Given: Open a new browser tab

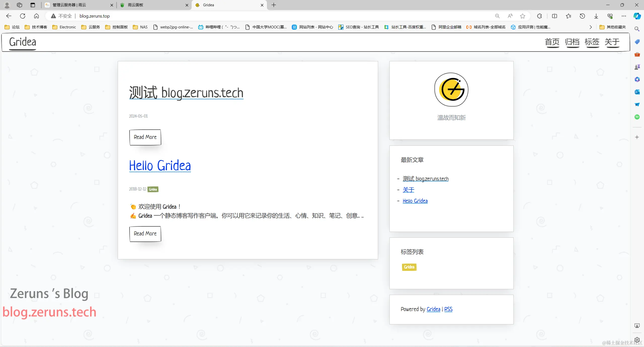Looking at the screenshot, I should (x=274, y=5).
